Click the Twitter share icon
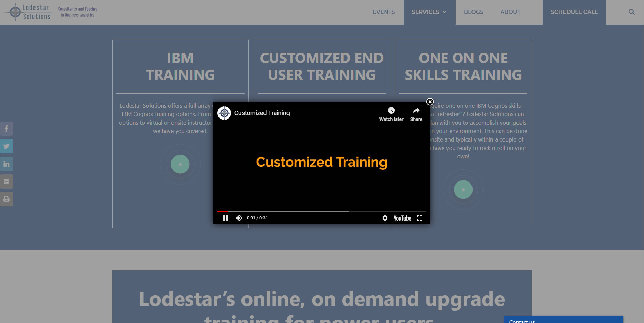 (x=6, y=146)
